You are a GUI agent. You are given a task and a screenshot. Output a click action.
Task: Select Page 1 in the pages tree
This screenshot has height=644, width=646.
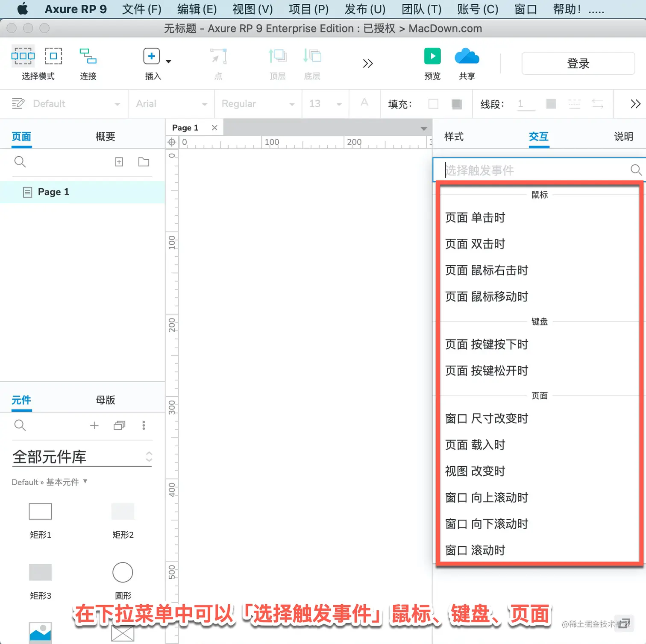coord(82,192)
